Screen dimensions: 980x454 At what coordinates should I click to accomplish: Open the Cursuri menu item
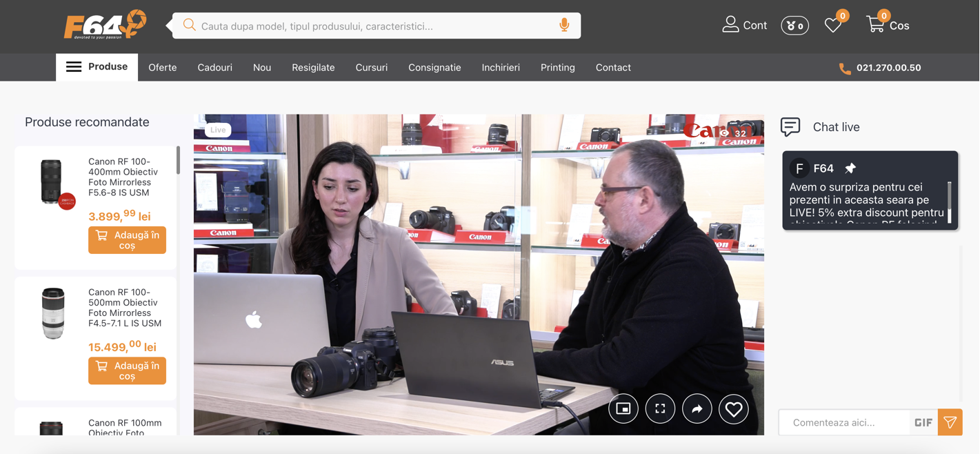tap(372, 68)
